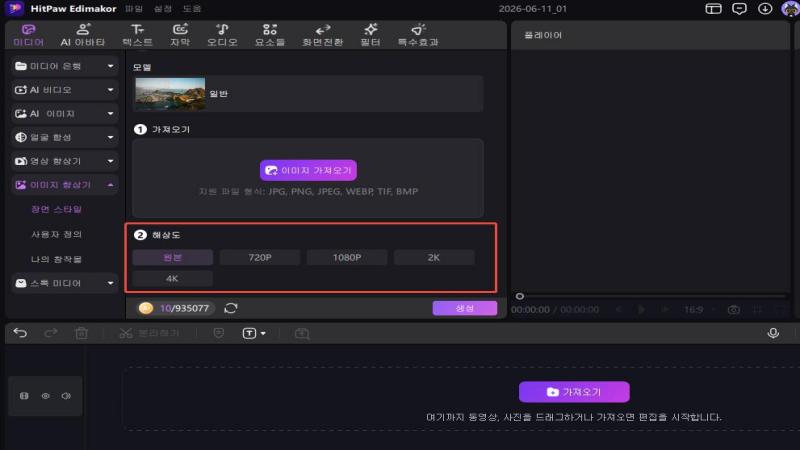Click the feedback message icon at top right
Viewport: 800px width, 450px height.
[x=739, y=9]
